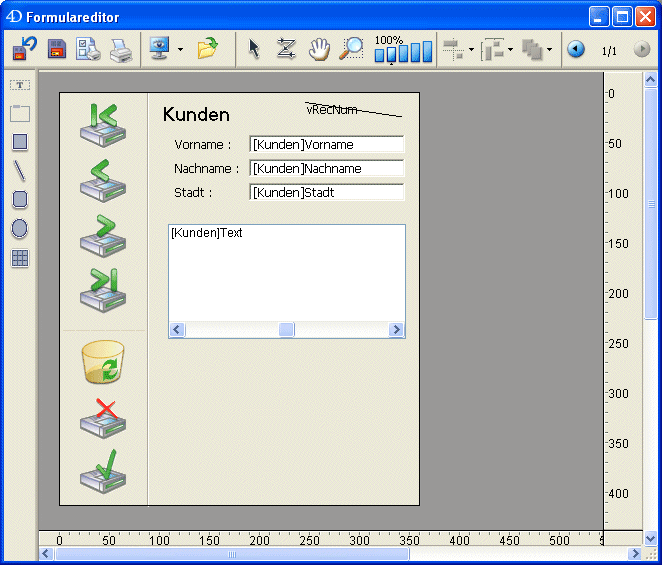Select the [Kunden]Vorname field
Image resolution: width=662 pixels, height=565 pixels.
click(327, 144)
